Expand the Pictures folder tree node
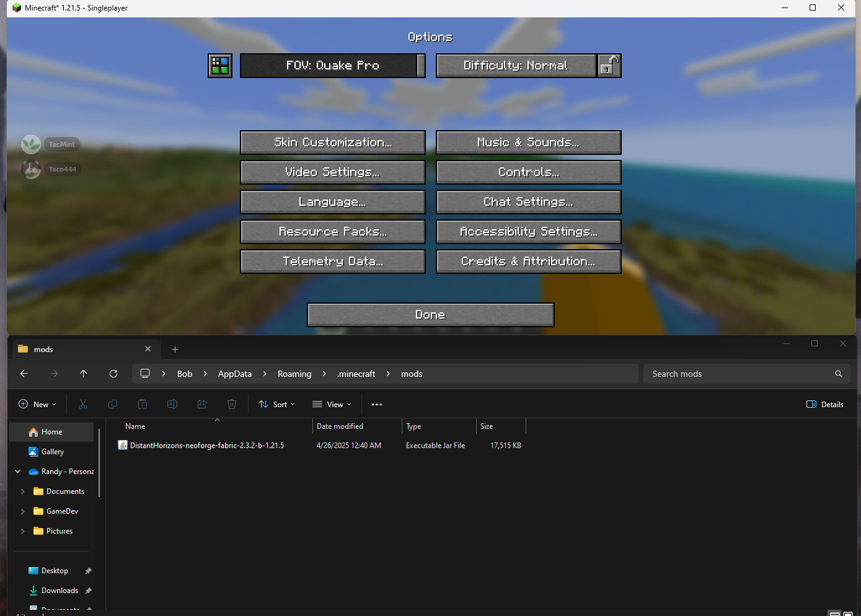Screen dimensions: 861x616 point(23,531)
